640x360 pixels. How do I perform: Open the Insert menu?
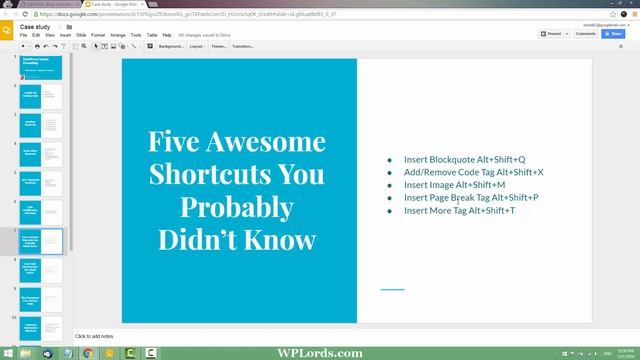tap(65, 36)
